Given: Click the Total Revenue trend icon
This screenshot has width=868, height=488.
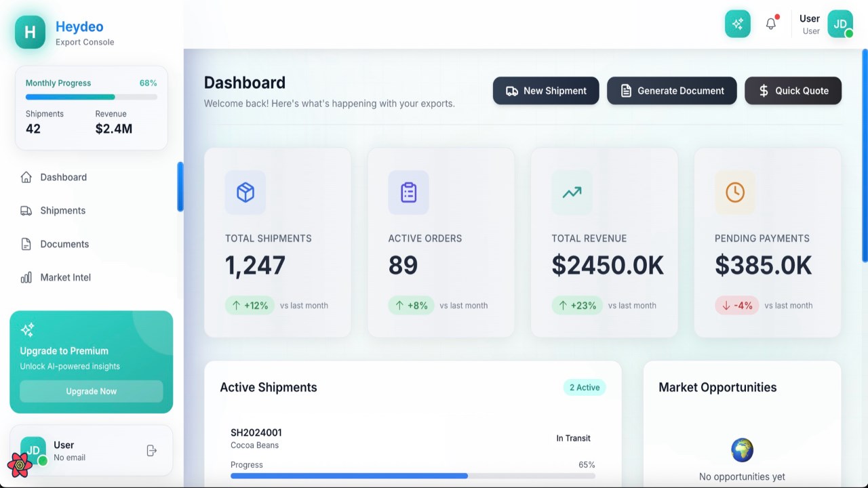Looking at the screenshot, I should click(572, 192).
